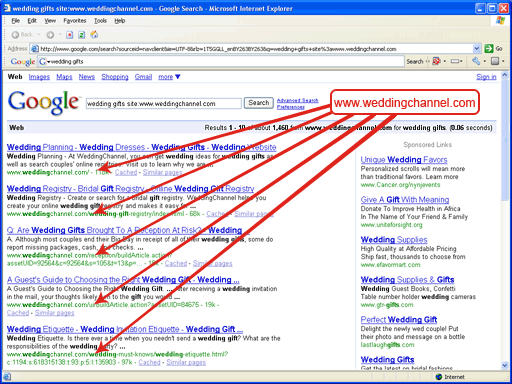Open "A Guest's Guide to Choosing" result
This screenshot has width=512, height=384.
(123, 280)
